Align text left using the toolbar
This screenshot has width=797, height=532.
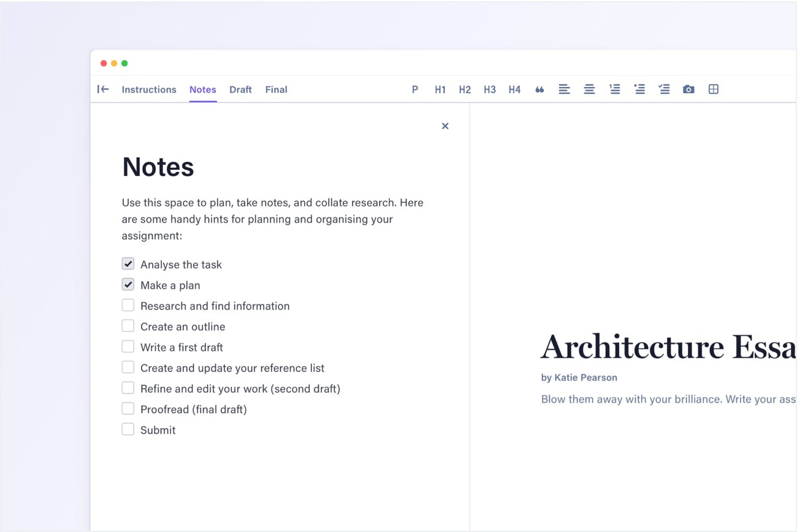(564, 89)
